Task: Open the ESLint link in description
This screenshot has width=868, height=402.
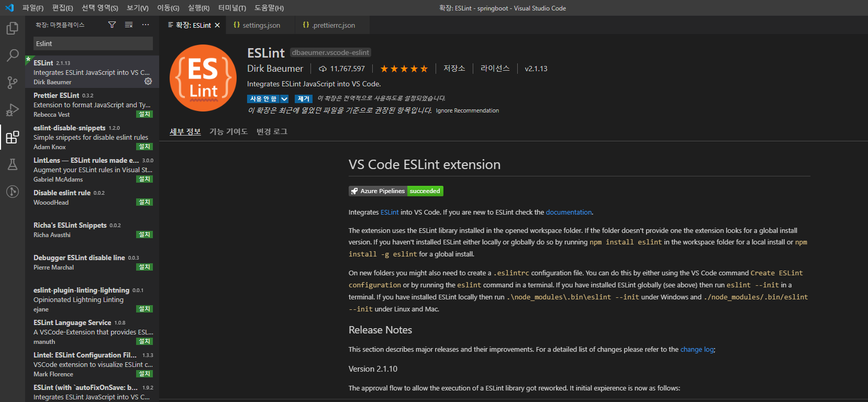Action: pos(390,212)
